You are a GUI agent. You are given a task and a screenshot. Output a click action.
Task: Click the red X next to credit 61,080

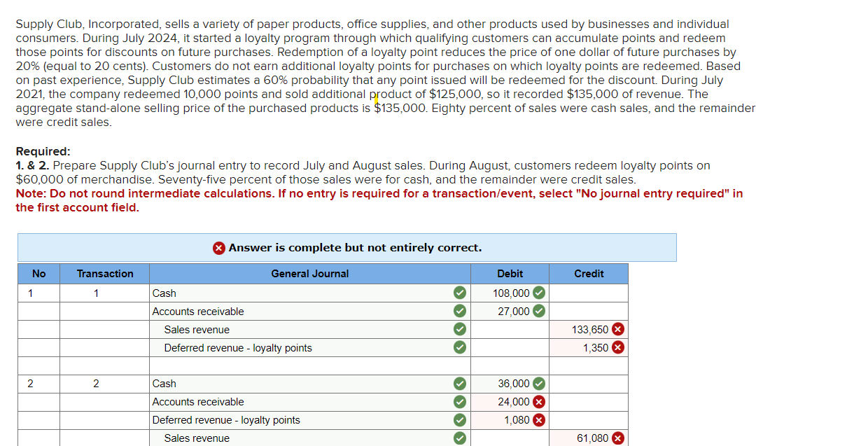(x=618, y=438)
